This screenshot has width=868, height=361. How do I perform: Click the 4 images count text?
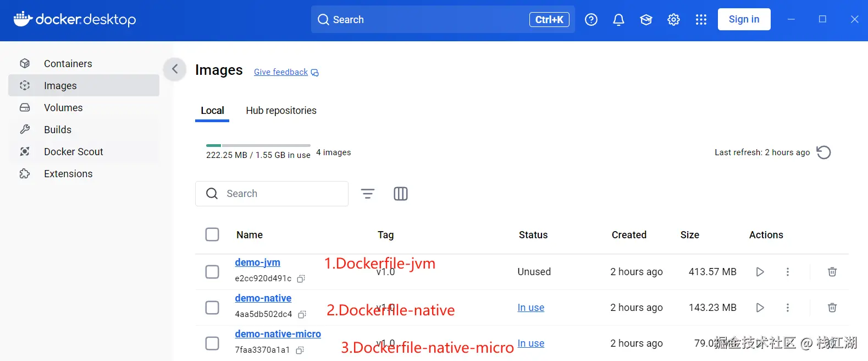333,152
